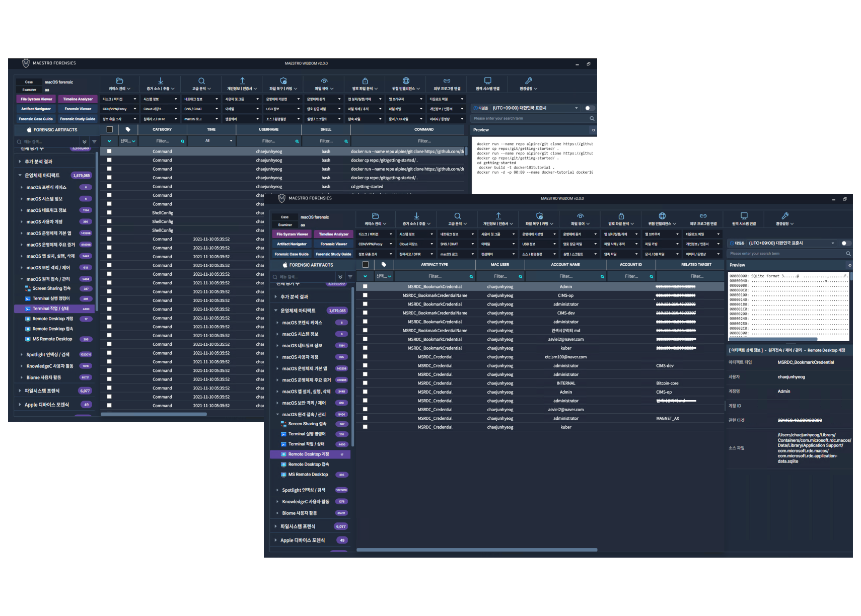Click the ACCOUNT NAME filter field in front window
861x616 pixels.
tap(565, 276)
